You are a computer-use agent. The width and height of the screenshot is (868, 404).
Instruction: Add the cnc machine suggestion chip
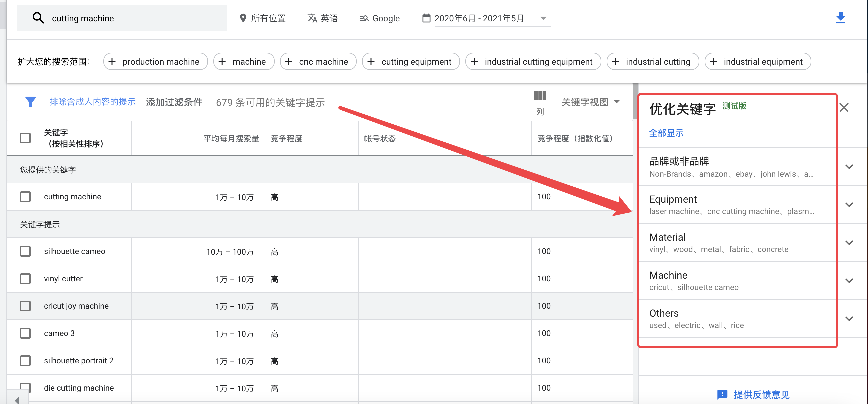point(318,62)
